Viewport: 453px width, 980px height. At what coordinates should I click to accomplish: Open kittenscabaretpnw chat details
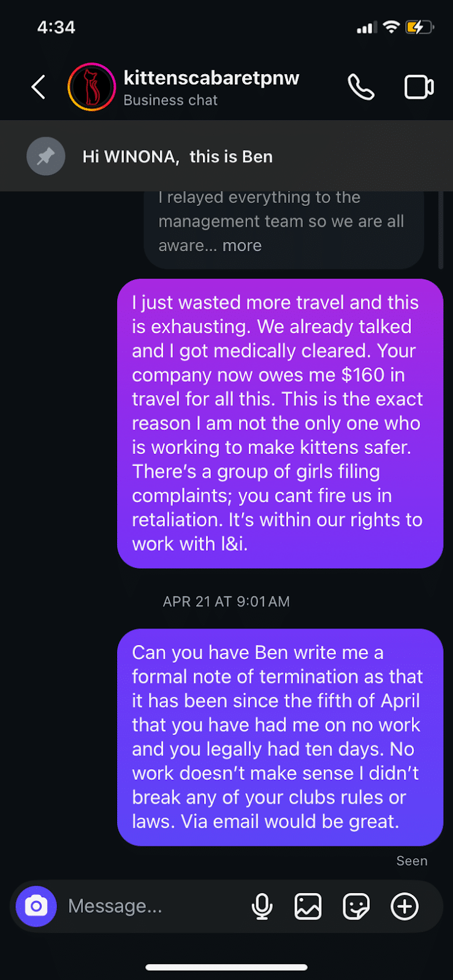[211, 87]
